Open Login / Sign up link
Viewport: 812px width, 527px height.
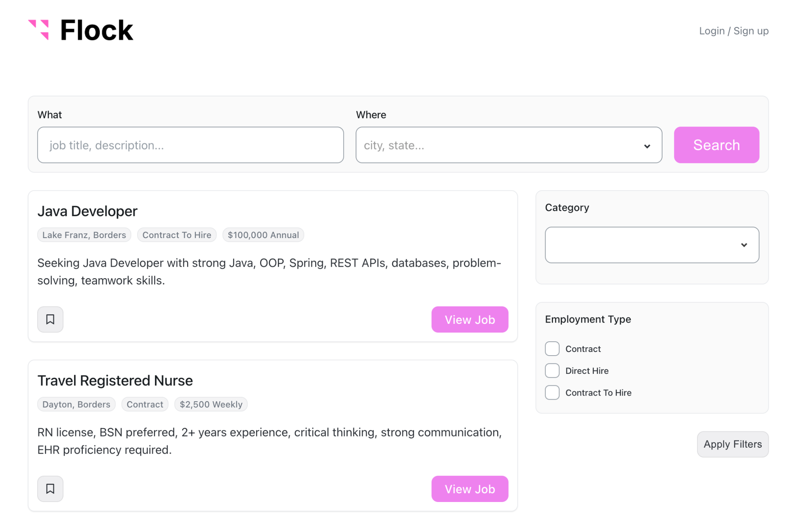click(x=733, y=31)
